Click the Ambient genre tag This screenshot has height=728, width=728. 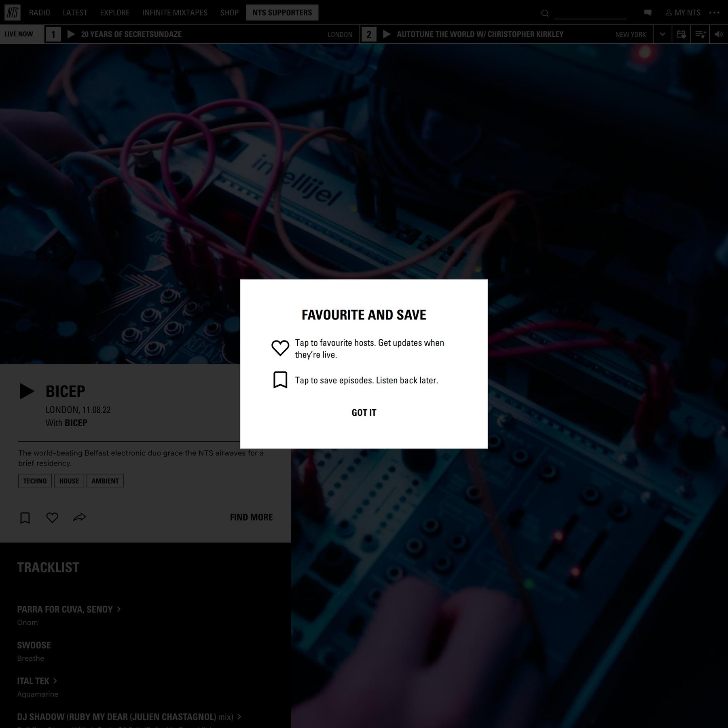click(x=105, y=481)
